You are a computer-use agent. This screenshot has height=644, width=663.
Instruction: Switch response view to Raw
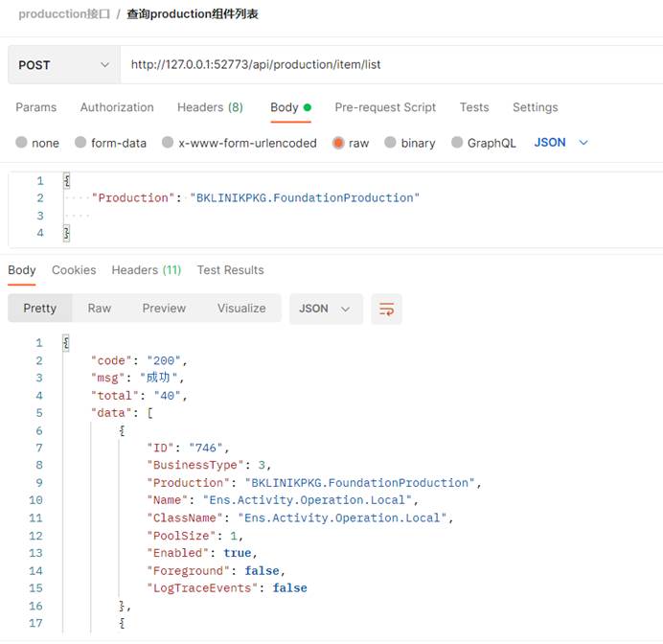(100, 309)
